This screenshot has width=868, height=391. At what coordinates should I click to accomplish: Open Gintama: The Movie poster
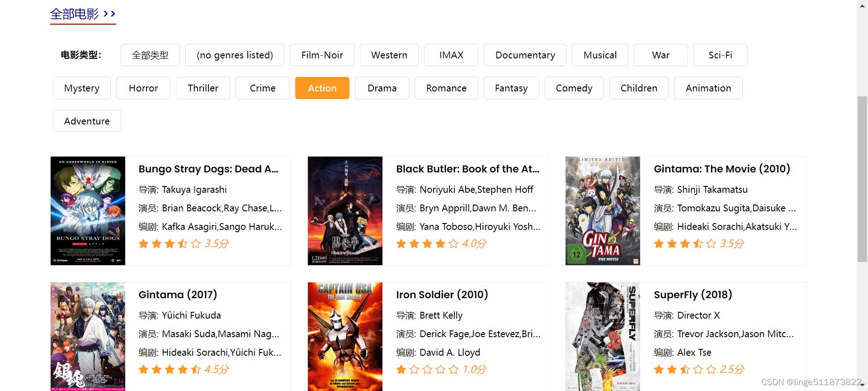(603, 211)
